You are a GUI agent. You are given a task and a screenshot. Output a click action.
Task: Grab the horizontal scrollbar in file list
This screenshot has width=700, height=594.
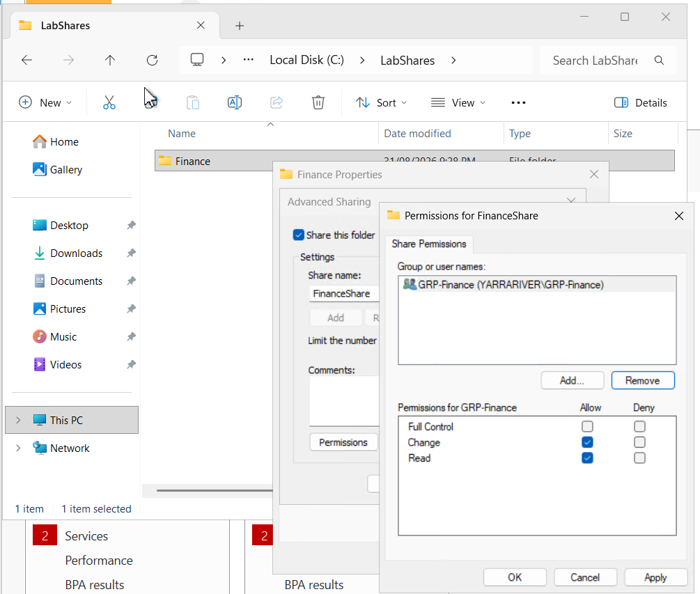tap(215, 490)
